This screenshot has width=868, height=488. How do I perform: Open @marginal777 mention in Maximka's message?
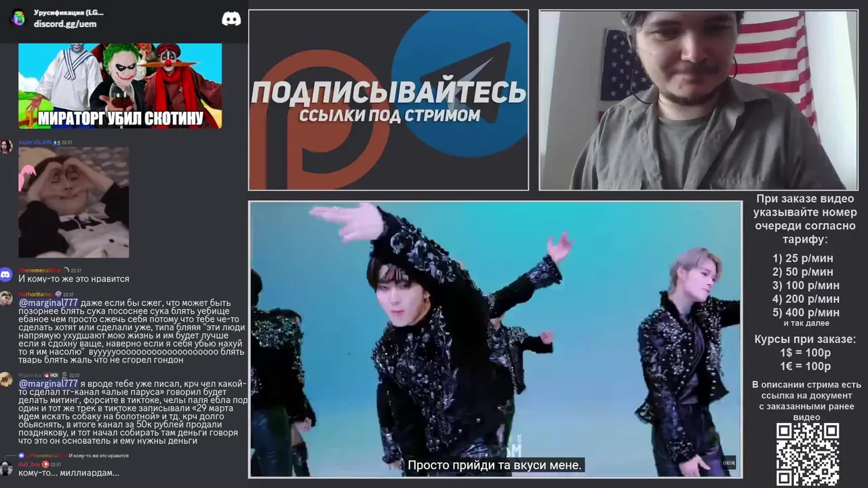[x=48, y=384]
